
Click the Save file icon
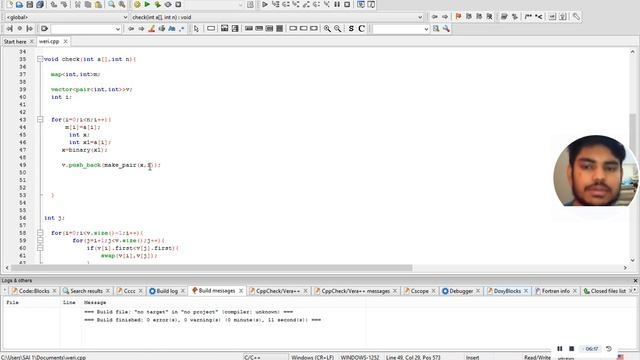click(29, 4)
